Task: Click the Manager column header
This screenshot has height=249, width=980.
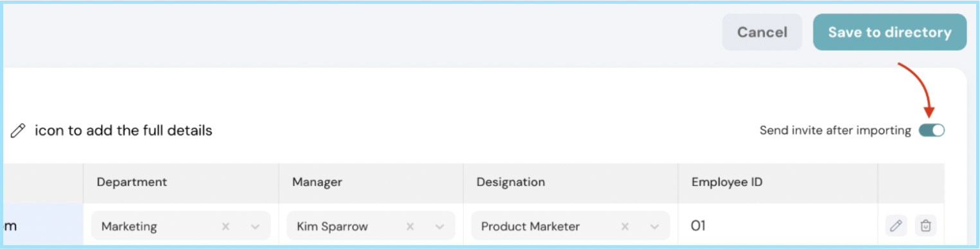Action: (317, 182)
